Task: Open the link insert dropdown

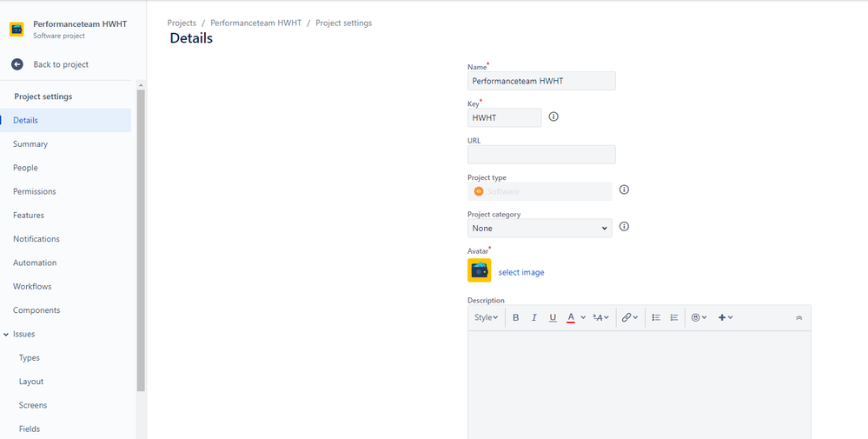Action: pos(629,318)
